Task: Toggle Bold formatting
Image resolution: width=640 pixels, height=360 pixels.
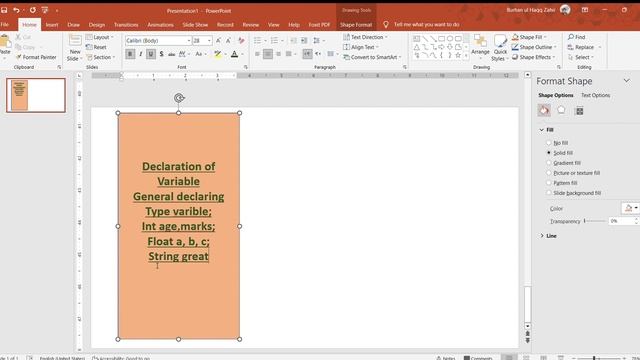Action: point(130,54)
